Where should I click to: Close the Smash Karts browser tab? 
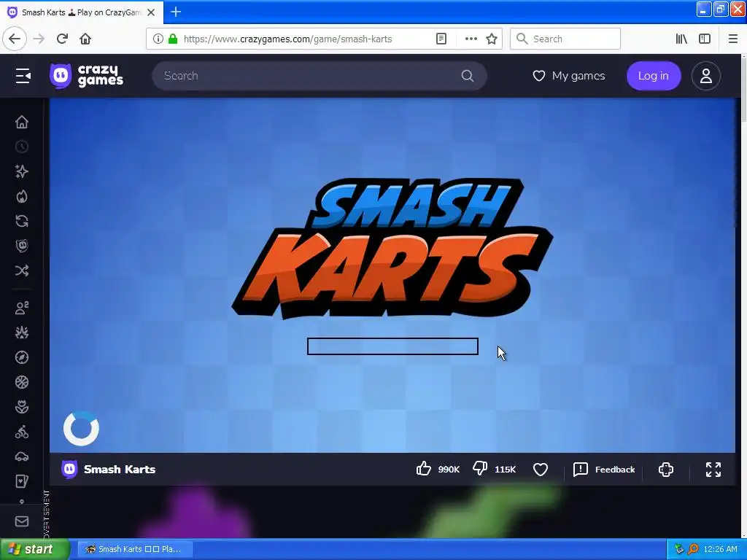pyautogui.click(x=151, y=12)
